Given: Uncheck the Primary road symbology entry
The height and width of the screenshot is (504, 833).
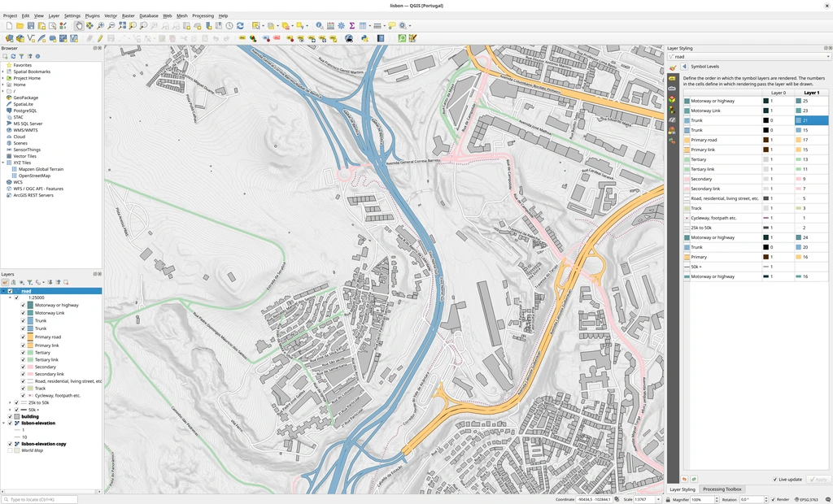Looking at the screenshot, I should click(x=24, y=337).
